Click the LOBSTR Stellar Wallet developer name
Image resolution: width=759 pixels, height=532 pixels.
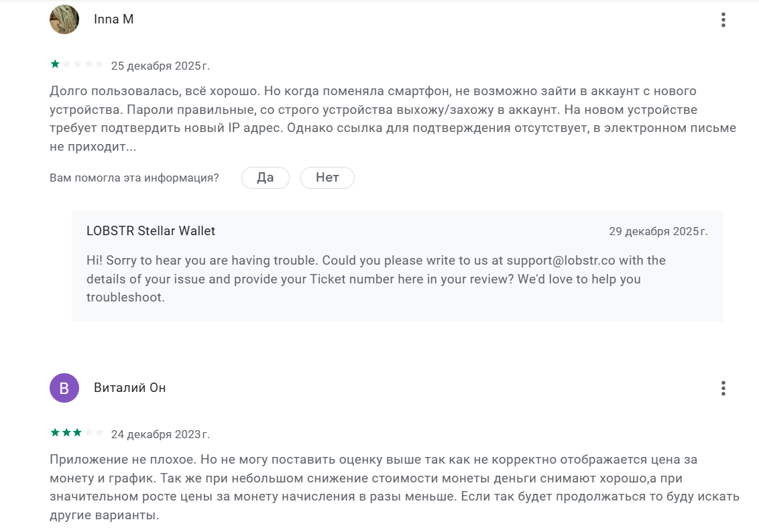click(x=151, y=231)
